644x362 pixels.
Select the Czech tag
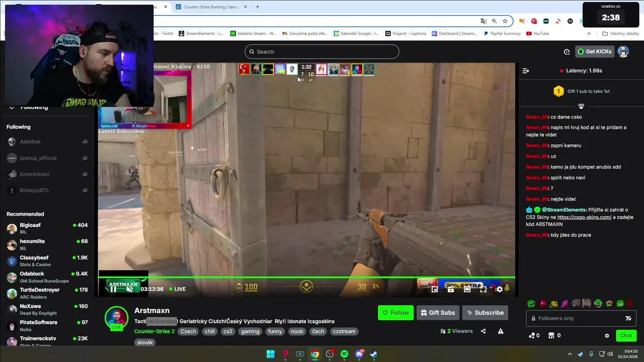click(x=188, y=331)
